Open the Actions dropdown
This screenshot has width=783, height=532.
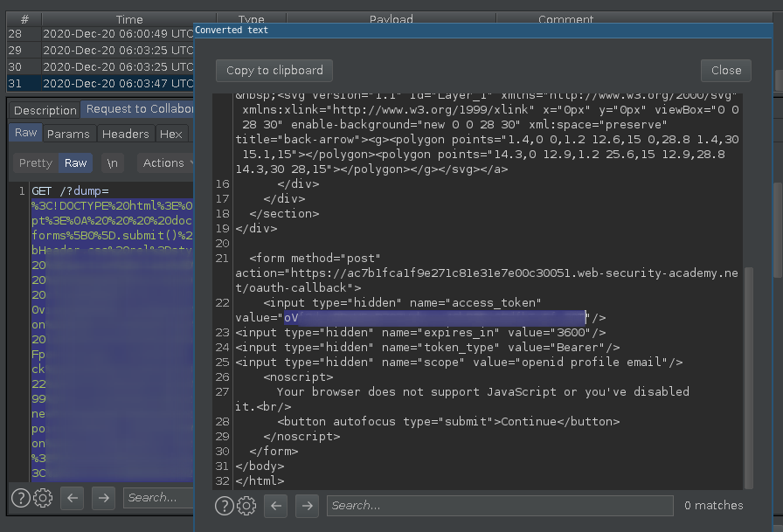click(165, 163)
